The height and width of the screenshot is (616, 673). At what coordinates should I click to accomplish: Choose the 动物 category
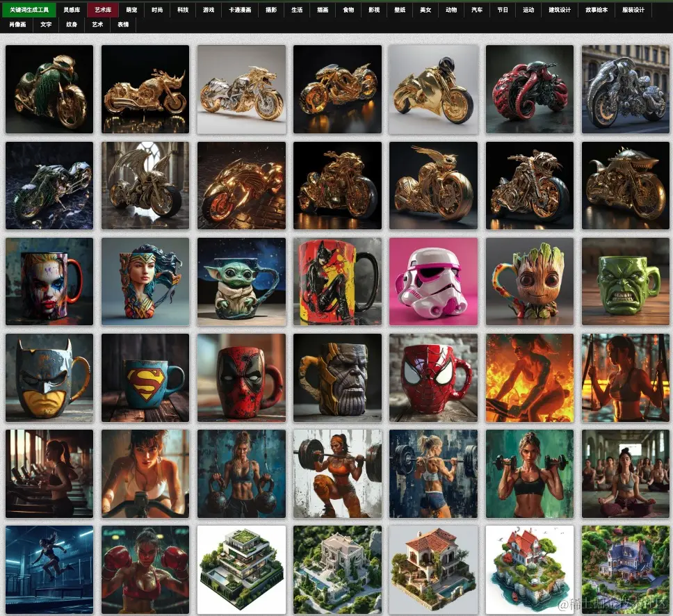click(x=451, y=10)
